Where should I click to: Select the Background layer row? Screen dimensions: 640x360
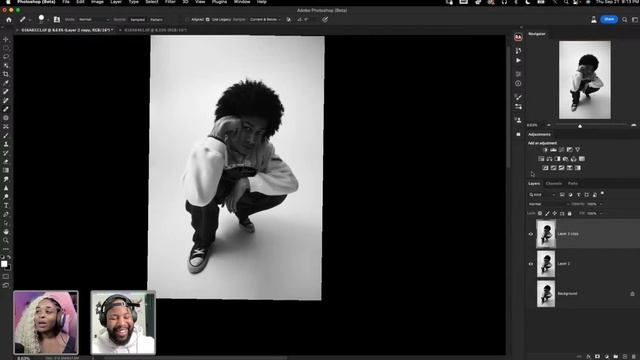tap(582, 293)
